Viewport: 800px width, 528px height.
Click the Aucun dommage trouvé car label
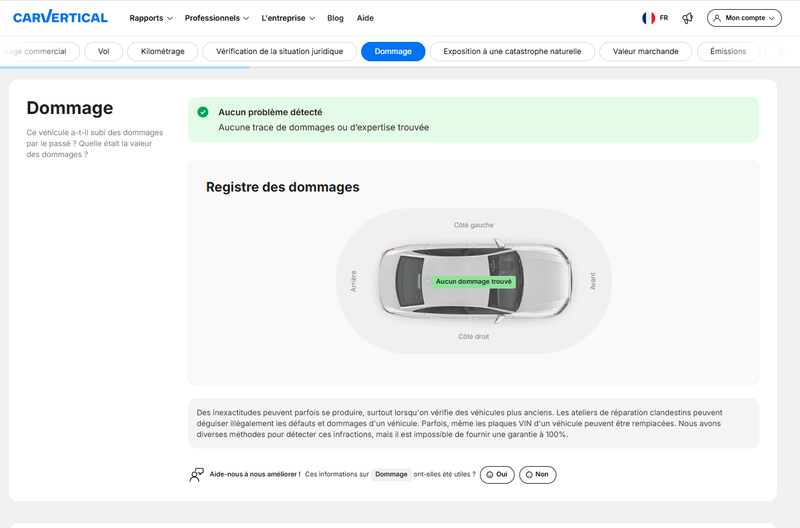coord(473,282)
